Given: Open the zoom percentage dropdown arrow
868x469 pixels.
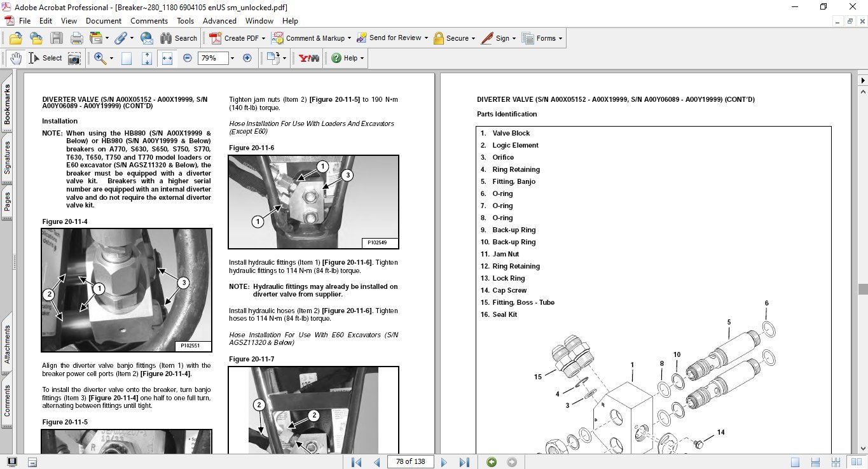Looking at the screenshot, I should click(232, 58).
